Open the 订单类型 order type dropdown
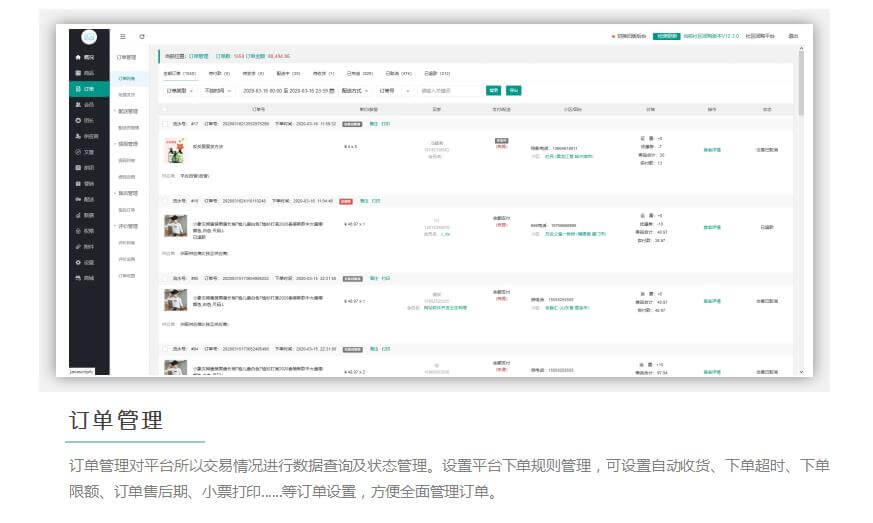This screenshot has width=873, height=523. [x=179, y=90]
